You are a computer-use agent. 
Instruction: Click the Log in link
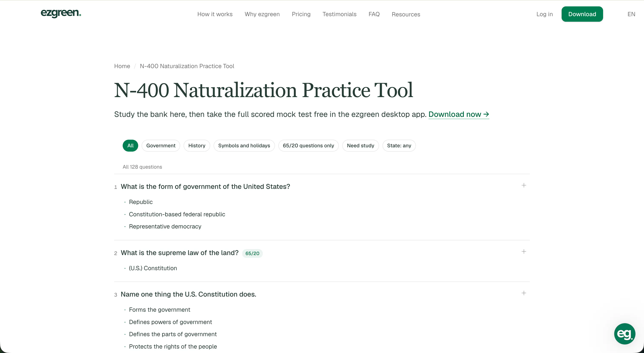point(545,14)
